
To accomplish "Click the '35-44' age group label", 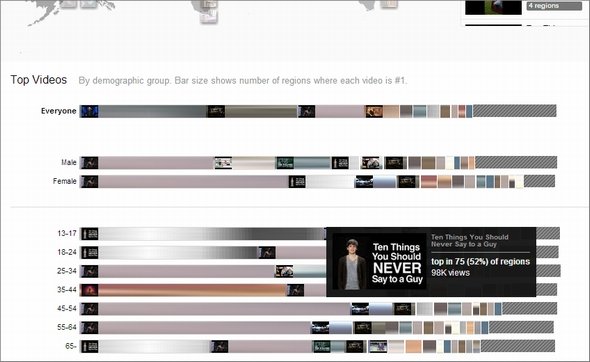I will coord(67,290).
